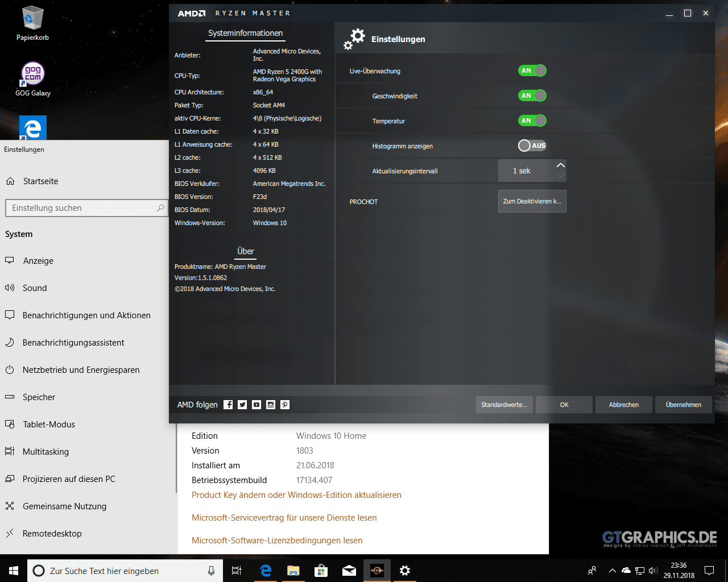Show hidden system tray icons chevron
Viewport: 728px width, 582px height.
613,571
